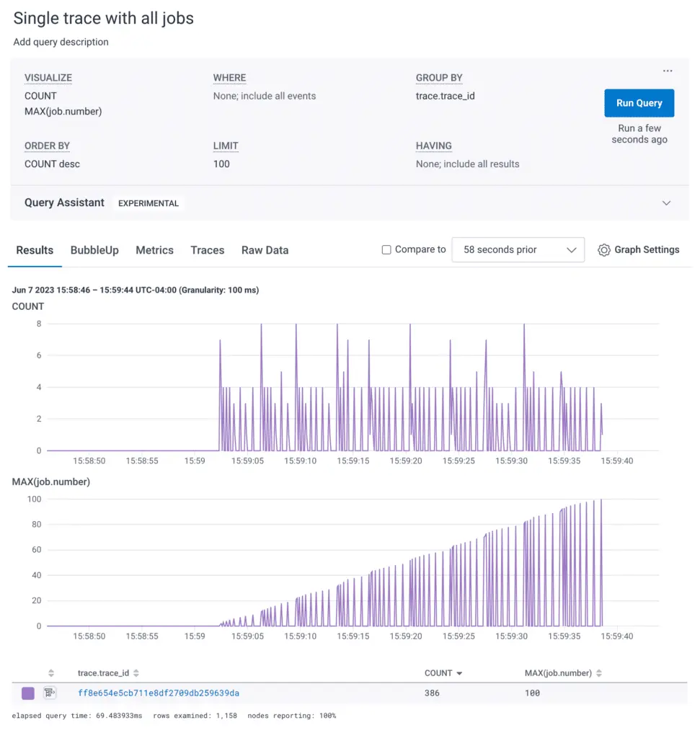700x738 pixels.
Task: Open the Traces tab
Action: coord(207,250)
